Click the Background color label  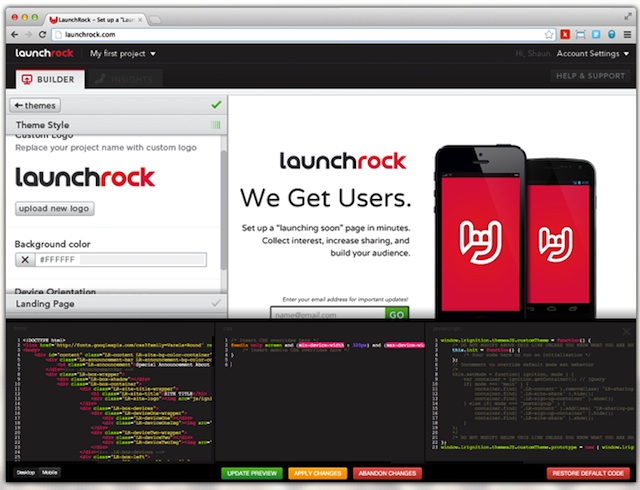click(53, 244)
